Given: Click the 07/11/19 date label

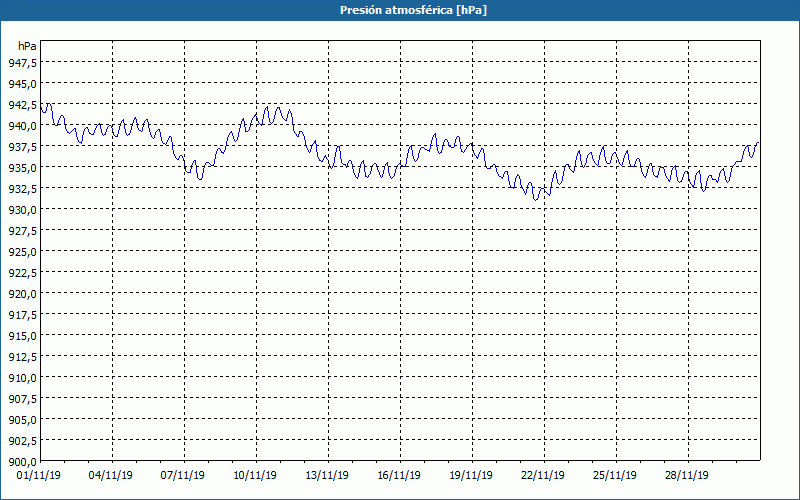Looking at the screenshot, I should tap(183, 476).
